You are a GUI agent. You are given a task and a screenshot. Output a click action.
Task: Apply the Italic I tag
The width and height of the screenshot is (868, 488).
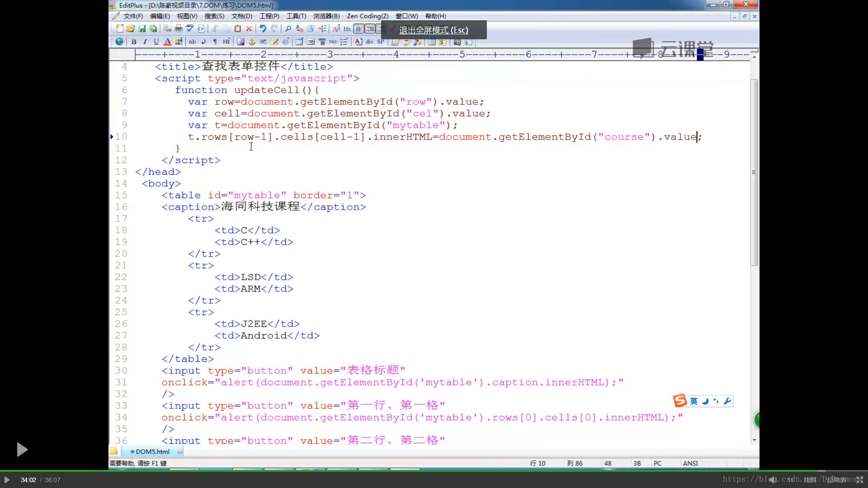click(145, 42)
